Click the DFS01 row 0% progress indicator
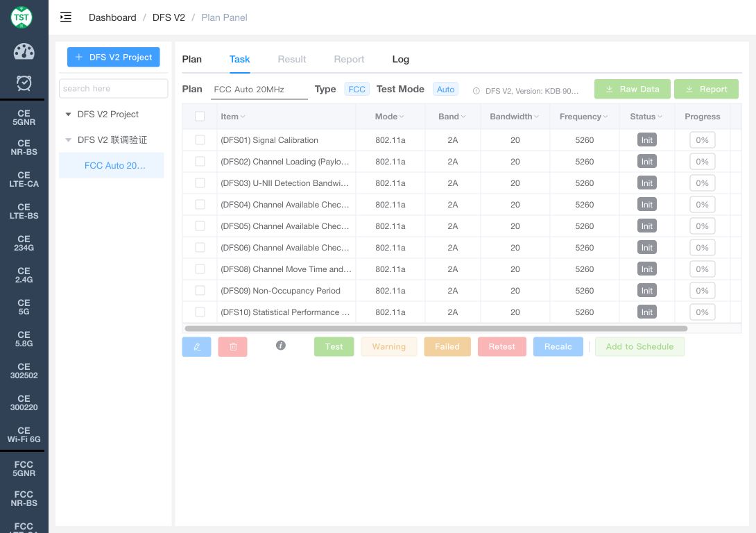Viewport: 756px width, 533px height. click(702, 140)
